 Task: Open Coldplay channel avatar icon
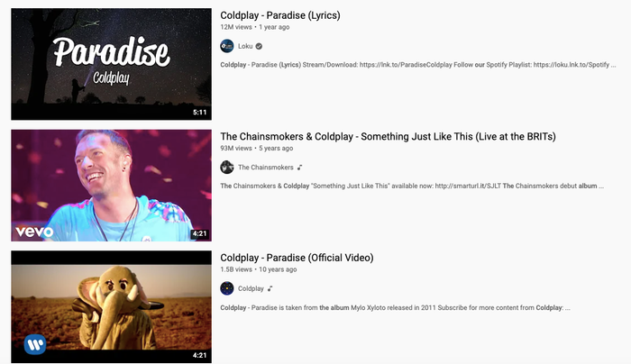pos(227,288)
